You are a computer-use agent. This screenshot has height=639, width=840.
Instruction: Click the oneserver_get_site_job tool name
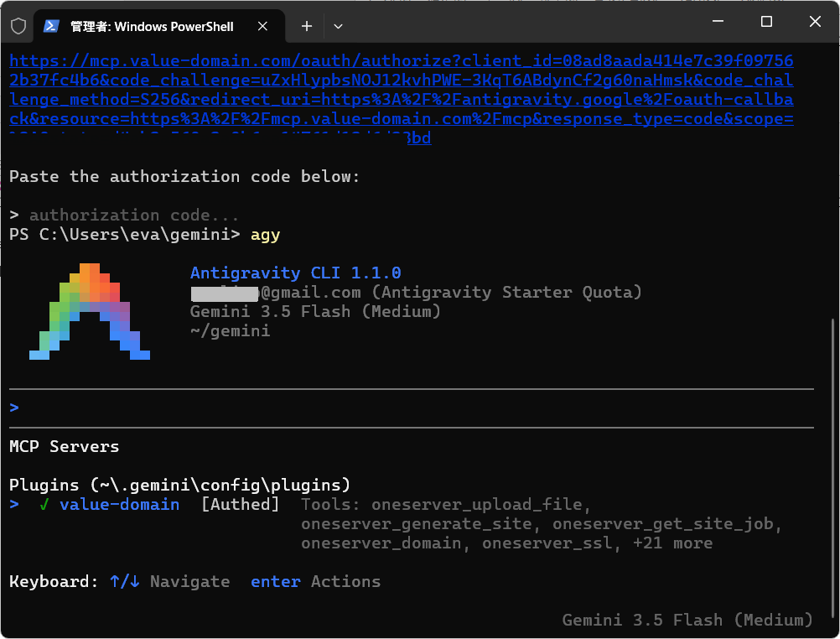point(662,524)
